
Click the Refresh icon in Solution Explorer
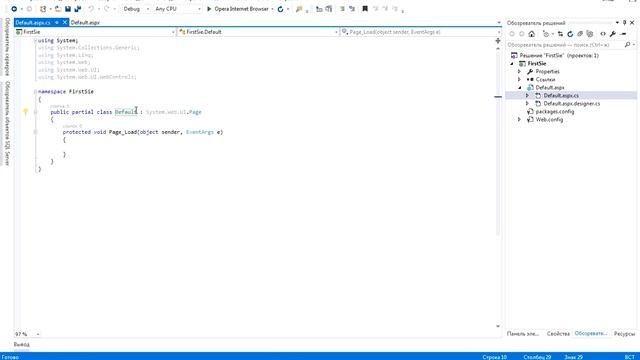[x=570, y=34]
